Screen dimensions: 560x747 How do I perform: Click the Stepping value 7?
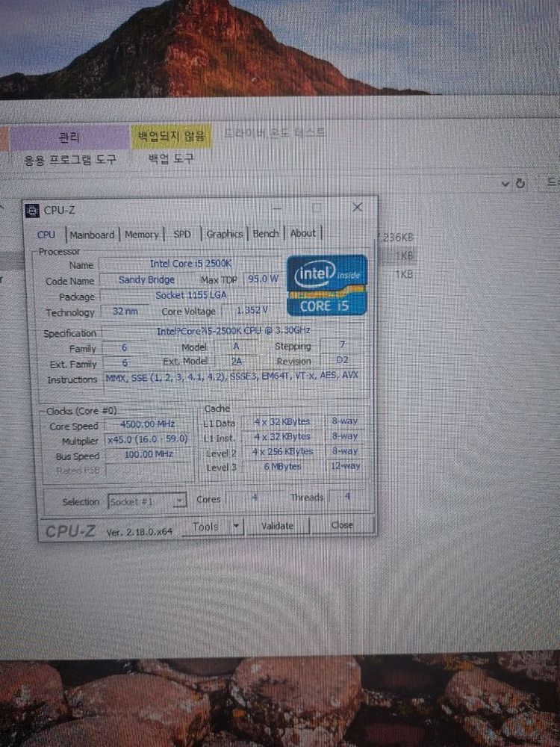[343, 345]
